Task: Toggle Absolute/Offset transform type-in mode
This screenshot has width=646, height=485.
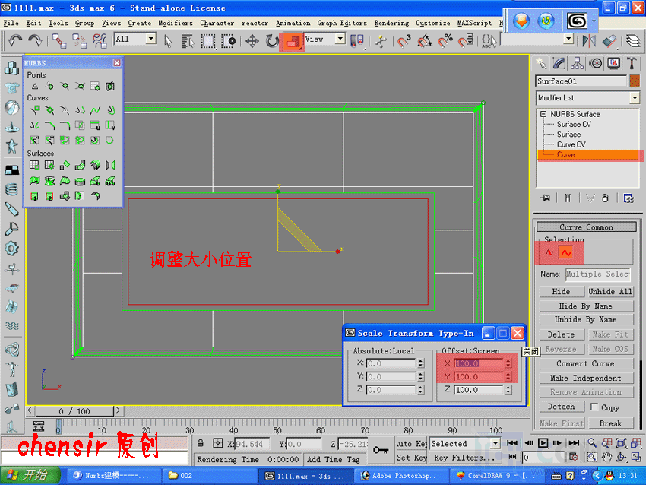Action: (x=218, y=443)
